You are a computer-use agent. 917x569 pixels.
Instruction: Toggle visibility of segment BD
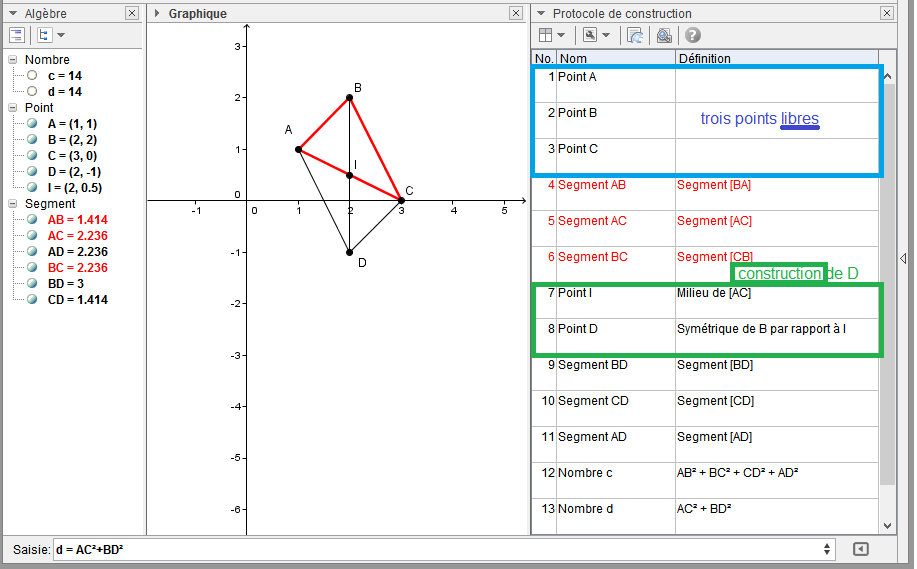click(33, 284)
